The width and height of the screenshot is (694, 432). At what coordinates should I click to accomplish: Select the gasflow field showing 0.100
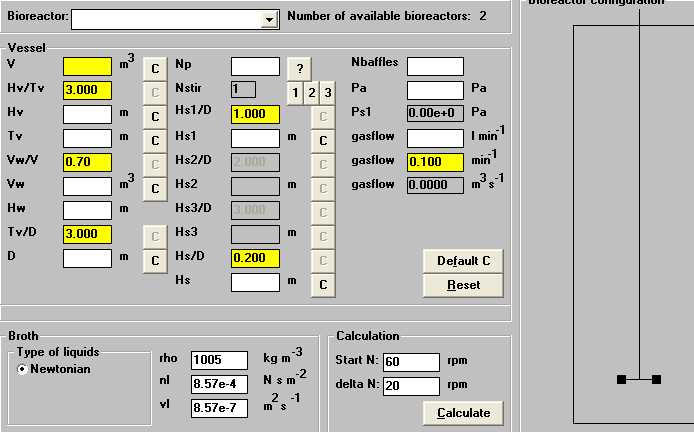tap(436, 162)
